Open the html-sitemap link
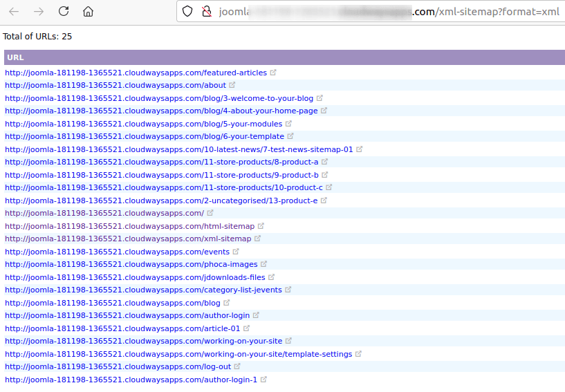 point(130,226)
